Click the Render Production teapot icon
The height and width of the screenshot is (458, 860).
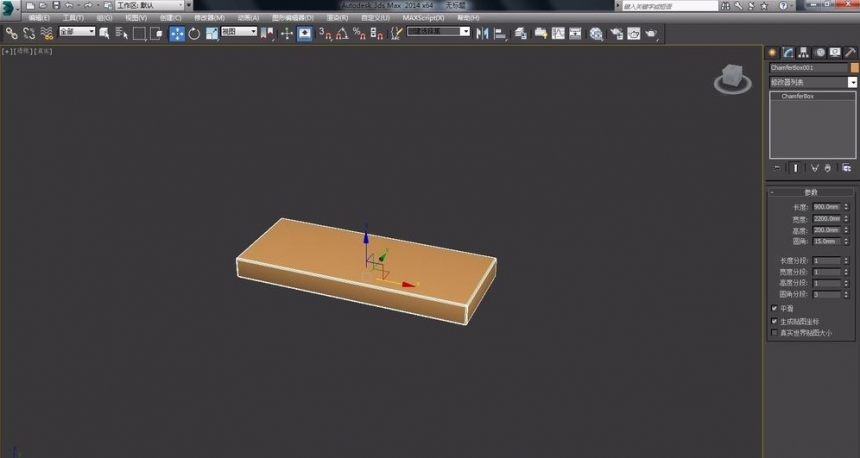pos(651,33)
